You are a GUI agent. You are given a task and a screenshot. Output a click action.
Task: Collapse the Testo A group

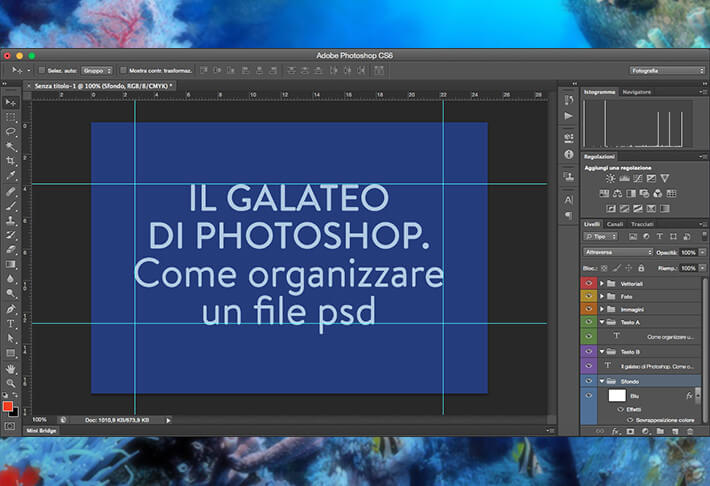point(602,322)
